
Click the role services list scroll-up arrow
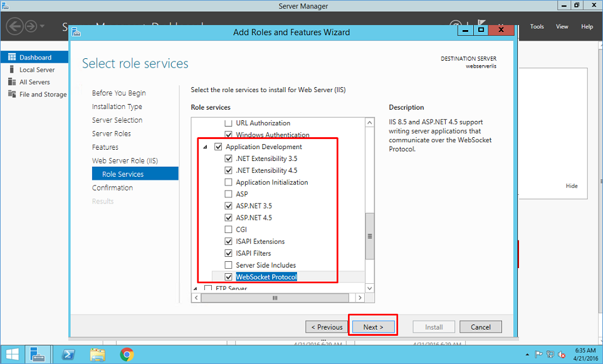370,123
